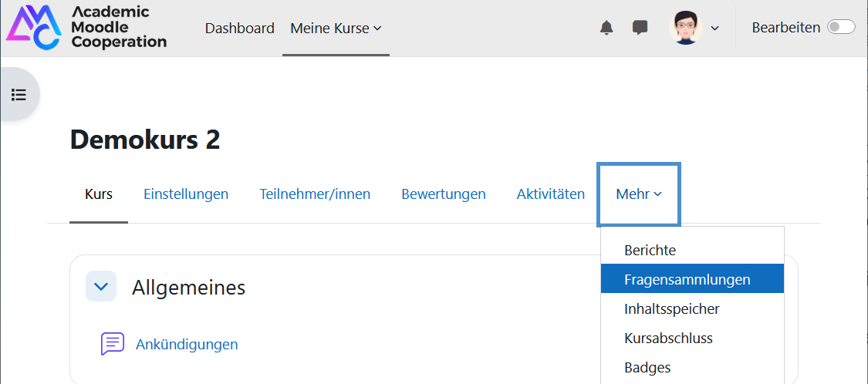Open the notifications bell
The image size is (868, 384).
click(606, 28)
